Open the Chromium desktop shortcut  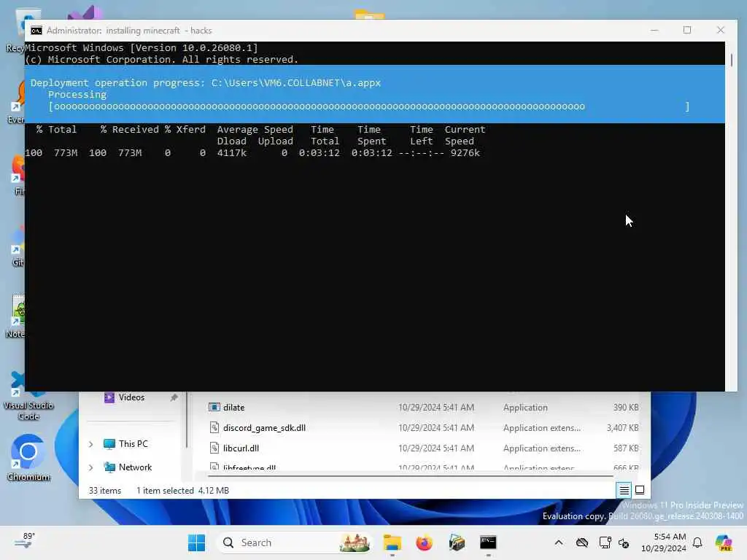(x=28, y=458)
